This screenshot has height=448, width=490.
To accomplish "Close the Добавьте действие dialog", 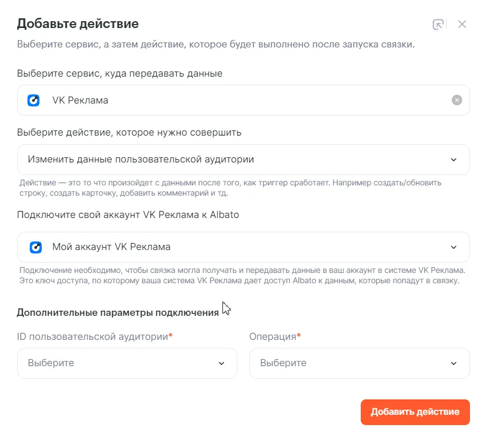I will pos(463,24).
